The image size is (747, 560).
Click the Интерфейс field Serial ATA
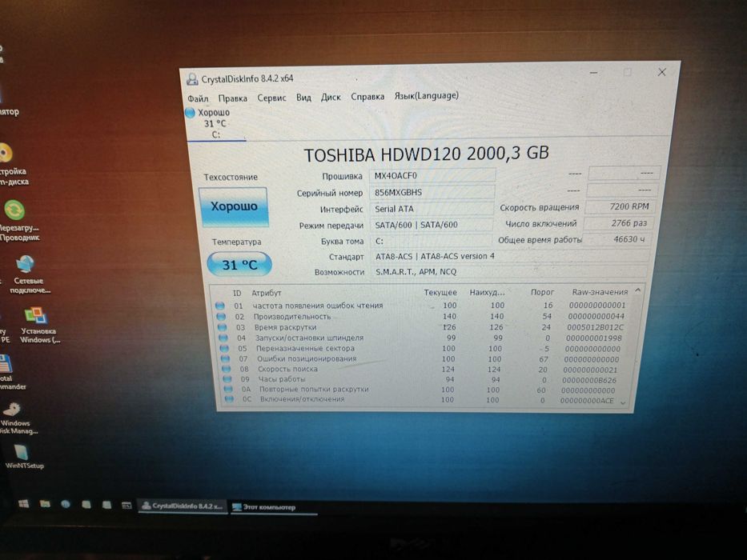[432, 209]
